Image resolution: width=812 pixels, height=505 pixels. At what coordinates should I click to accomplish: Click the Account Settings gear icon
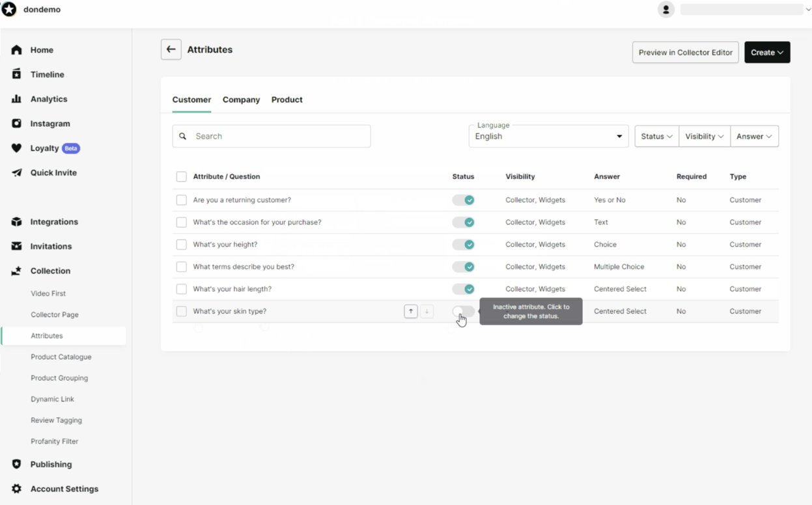[17, 489]
